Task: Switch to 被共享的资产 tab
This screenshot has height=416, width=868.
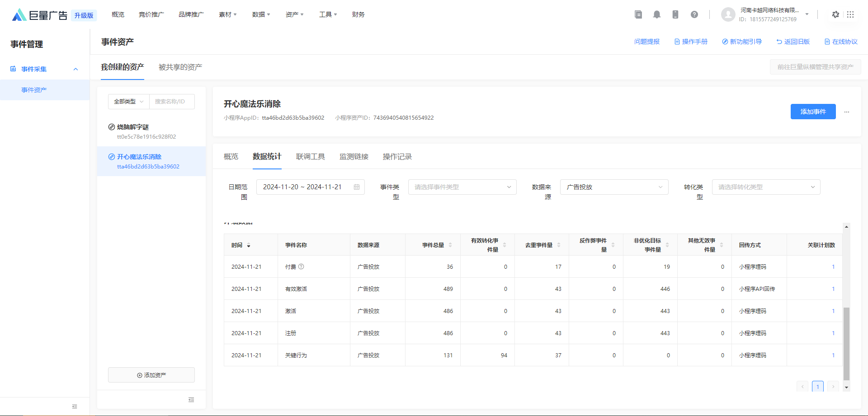Action: tap(180, 67)
